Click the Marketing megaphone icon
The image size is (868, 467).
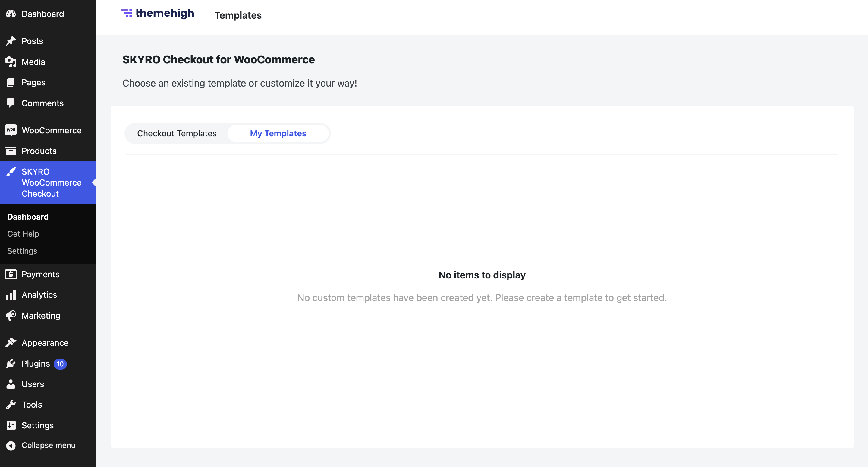click(x=11, y=316)
